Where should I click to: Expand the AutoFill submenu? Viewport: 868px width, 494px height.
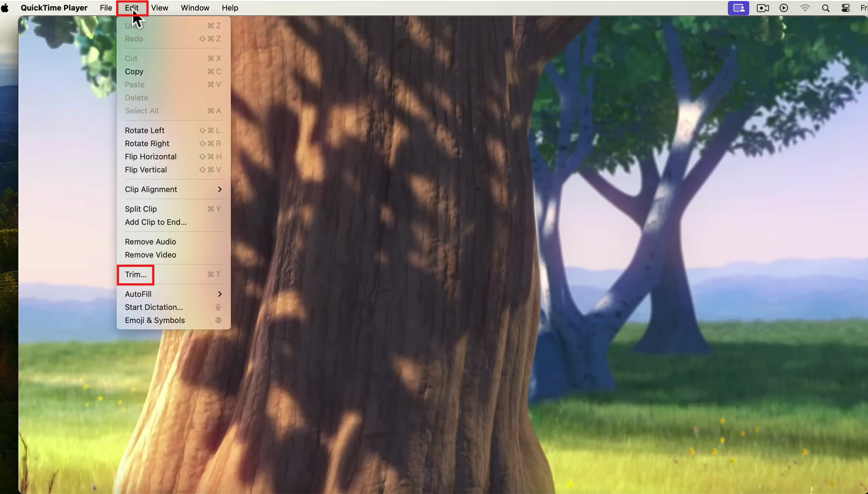pos(173,294)
